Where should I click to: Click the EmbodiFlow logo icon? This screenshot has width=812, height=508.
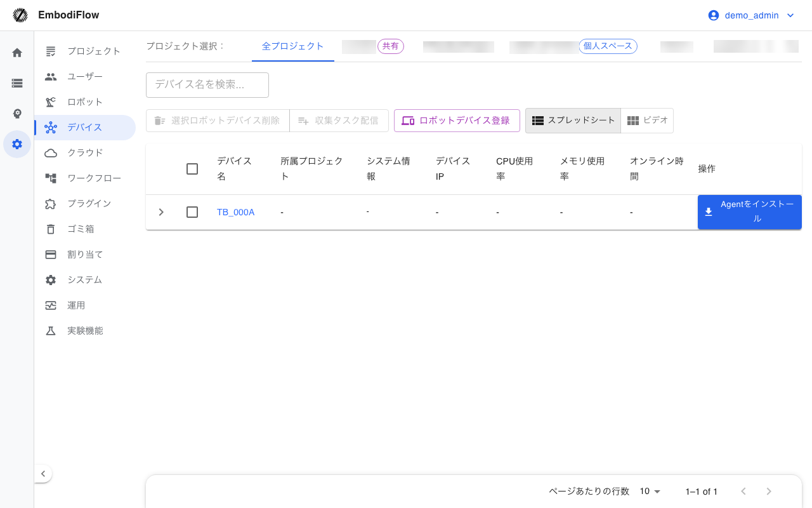[20, 15]
